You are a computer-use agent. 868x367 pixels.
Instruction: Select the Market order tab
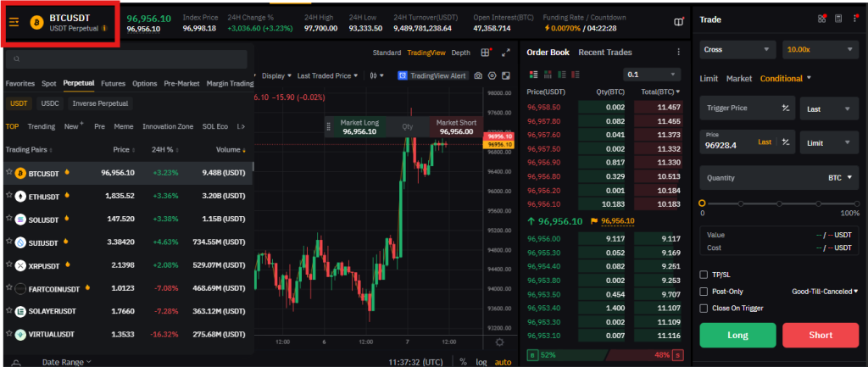click(x=739, y=79)
